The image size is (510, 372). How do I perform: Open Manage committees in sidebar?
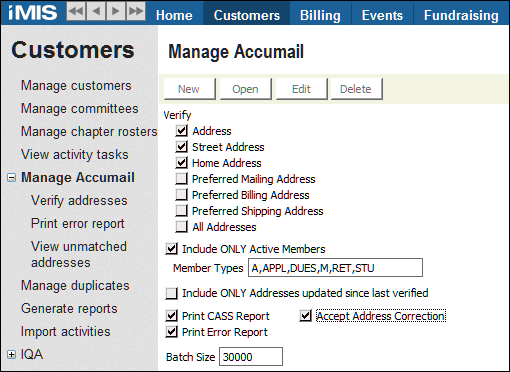coord(80,109)
